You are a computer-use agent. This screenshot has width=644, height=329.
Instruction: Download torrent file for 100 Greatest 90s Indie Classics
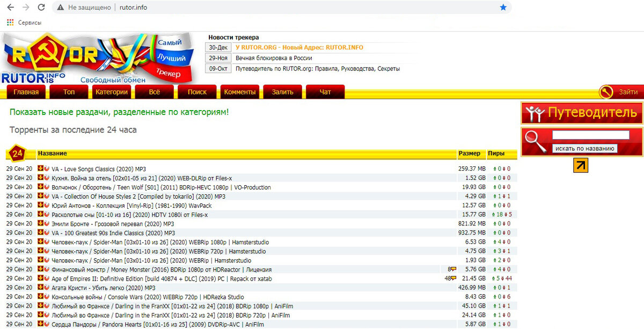pyautogui.click(x=40, y=232)
